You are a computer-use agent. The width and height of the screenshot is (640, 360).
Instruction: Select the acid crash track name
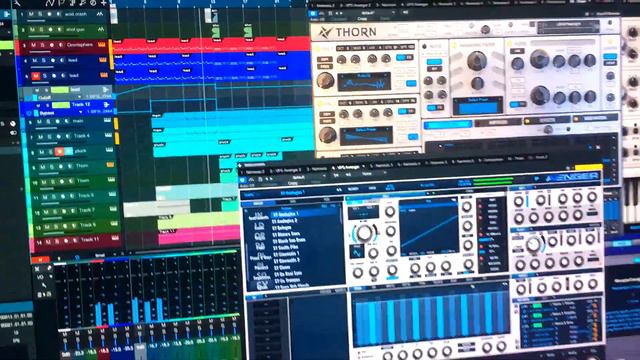point(76,14)
